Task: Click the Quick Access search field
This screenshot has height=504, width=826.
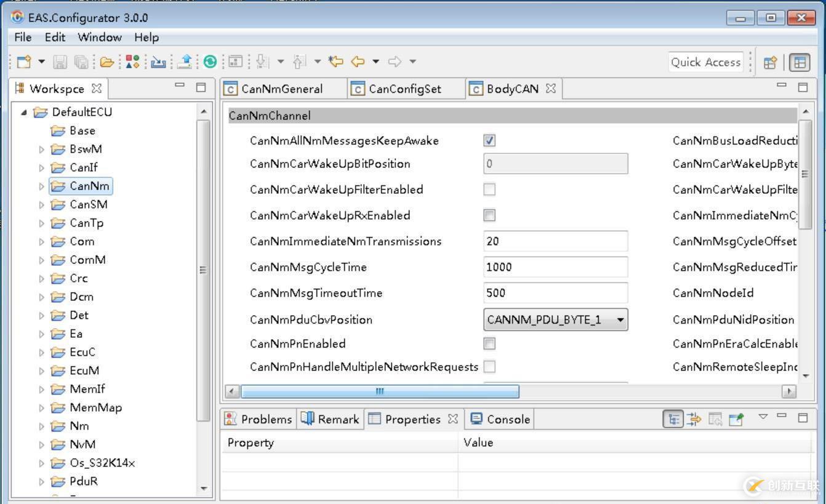Action: click(x=706, y=62)
